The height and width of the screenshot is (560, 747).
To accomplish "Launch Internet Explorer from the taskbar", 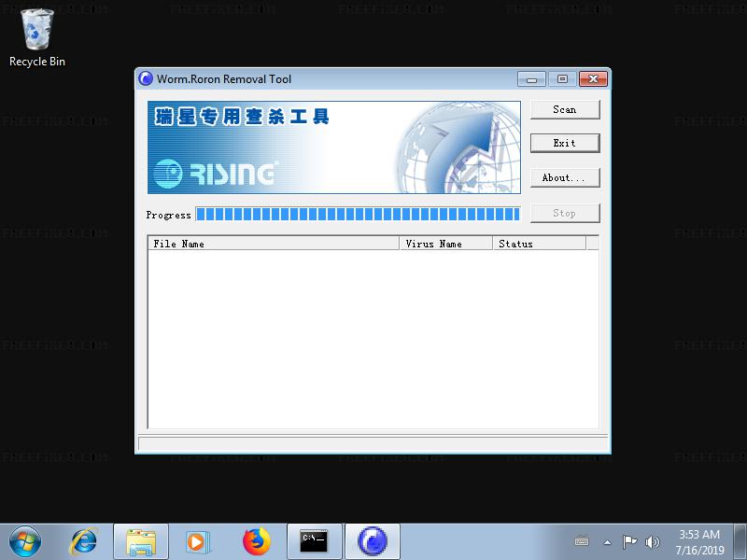I will point(84,541).
